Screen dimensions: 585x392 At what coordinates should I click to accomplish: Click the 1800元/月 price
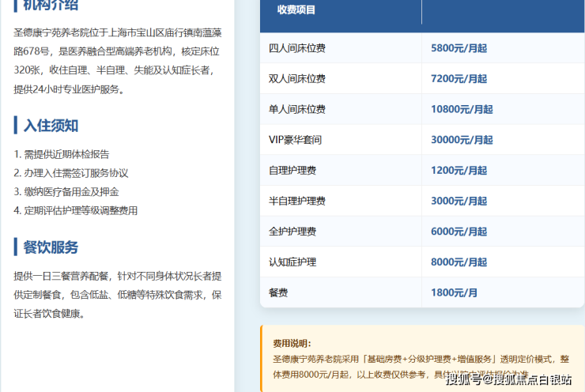tap(454, 292)
